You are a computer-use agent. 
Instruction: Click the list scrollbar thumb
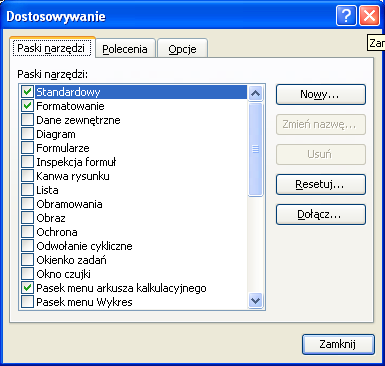(x=255, y=149)
